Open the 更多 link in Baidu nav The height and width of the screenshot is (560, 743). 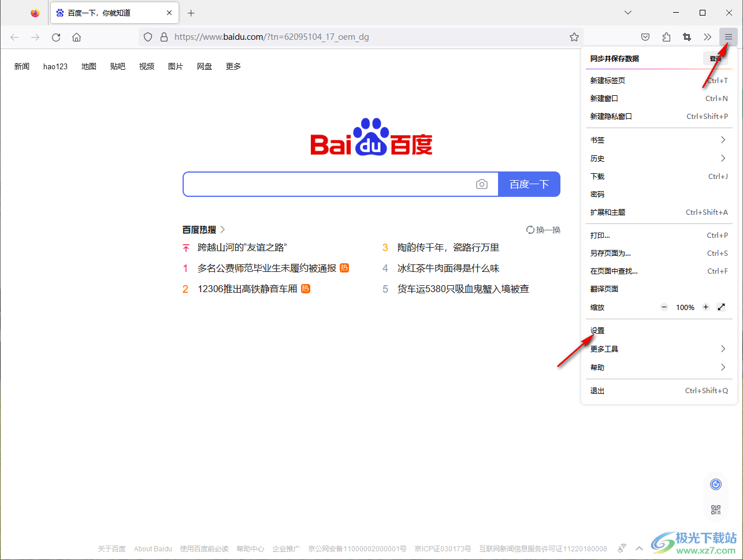[233, 66]
